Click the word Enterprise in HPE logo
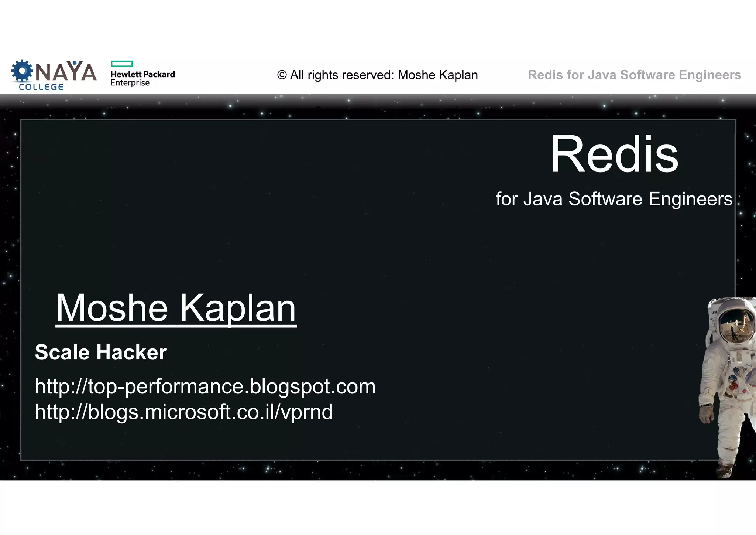The image size is (756, 535). pos(130,83)
